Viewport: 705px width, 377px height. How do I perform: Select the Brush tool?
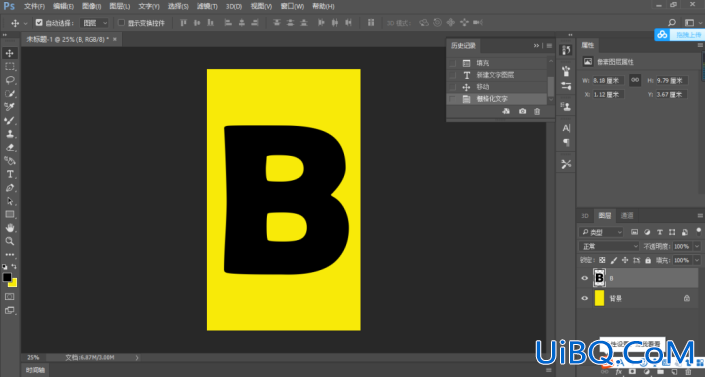point(9,121)
